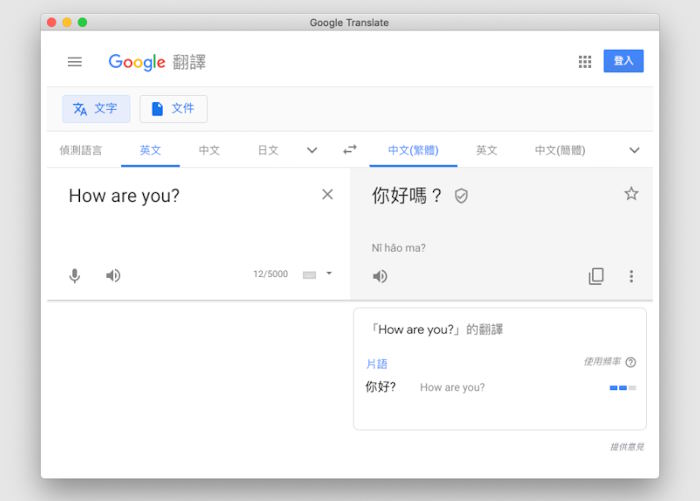Screen dimensions: 700x501
Task: Click the 「How are you?」的翻譯 heading
Action: (436, 330)
